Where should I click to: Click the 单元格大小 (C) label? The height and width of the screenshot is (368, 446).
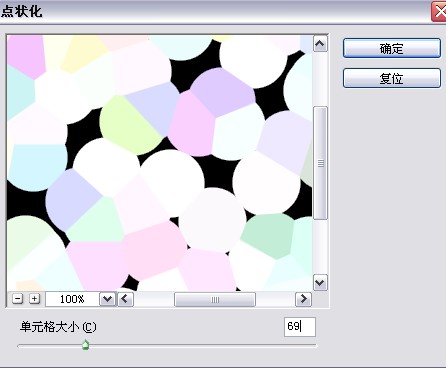(x=58, y=327)
